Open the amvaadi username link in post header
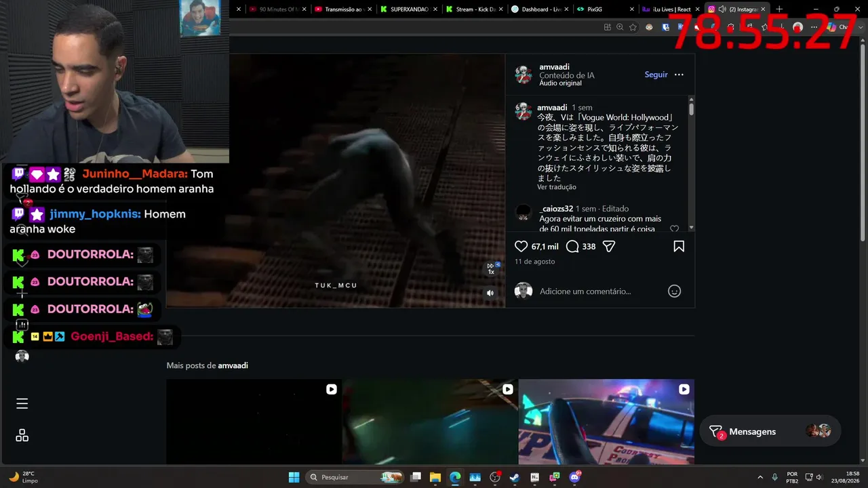The image size is (868, 488). pos(554,66)
